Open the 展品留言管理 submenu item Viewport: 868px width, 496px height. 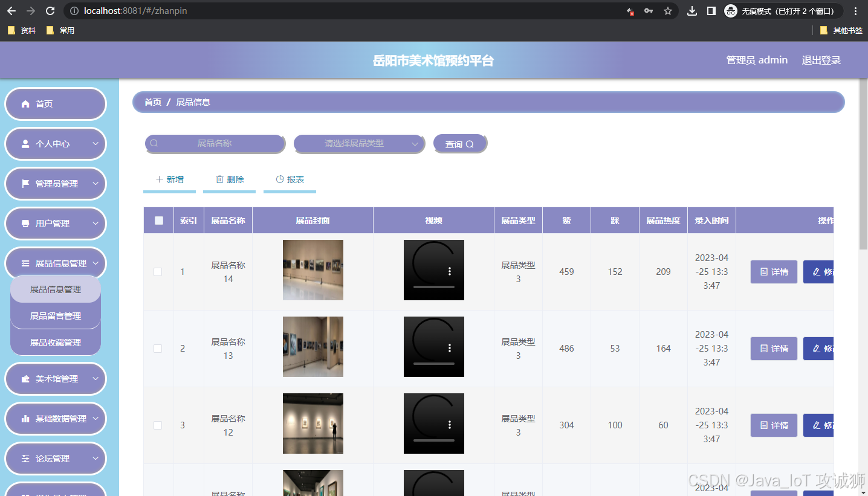point(56,316)
